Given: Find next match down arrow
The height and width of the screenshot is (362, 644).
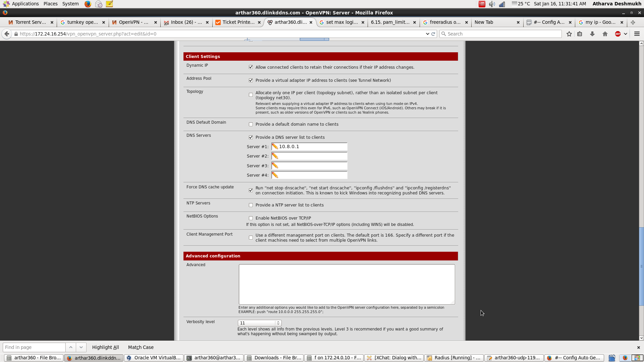Looking at the screenshot, I should (81, 347).
